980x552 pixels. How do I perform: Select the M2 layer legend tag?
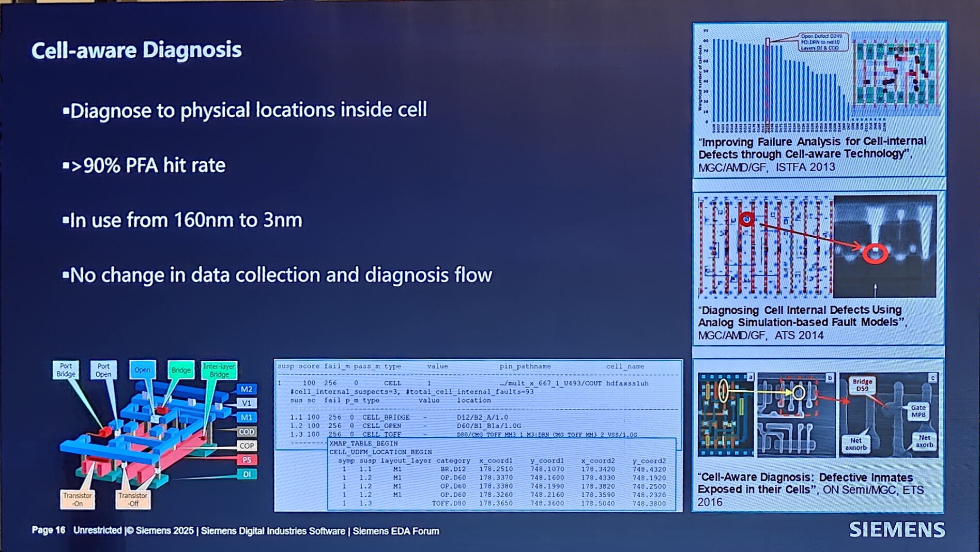[247, 389]
